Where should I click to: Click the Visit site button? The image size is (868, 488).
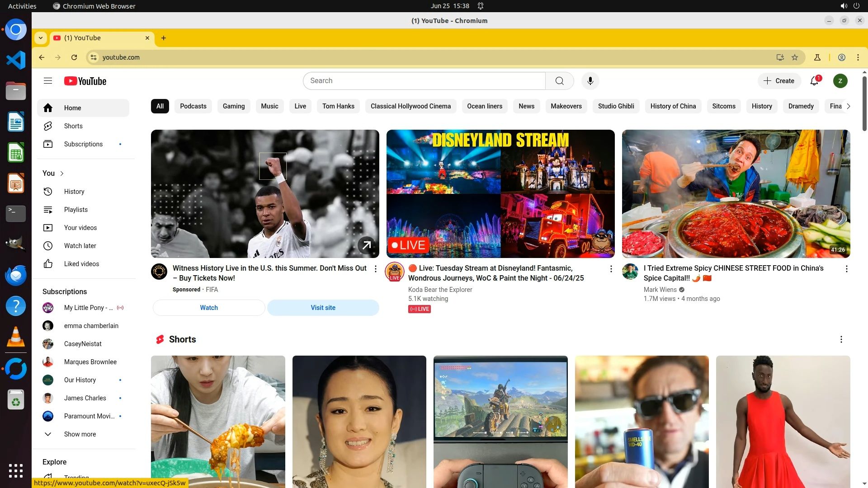[x=323, y=308]
